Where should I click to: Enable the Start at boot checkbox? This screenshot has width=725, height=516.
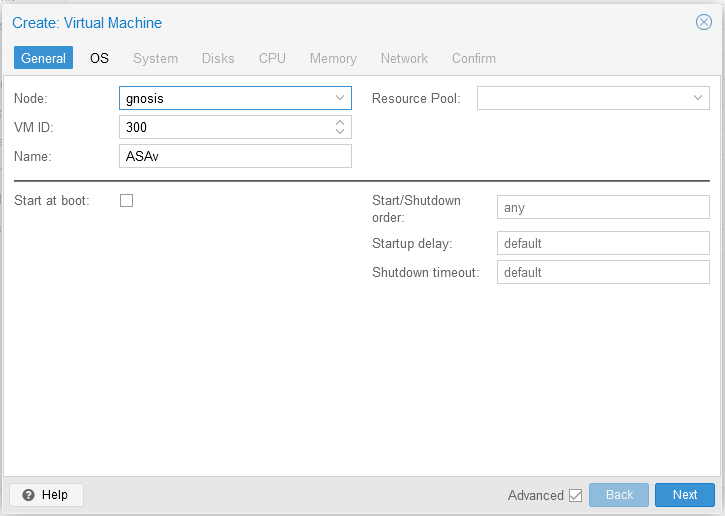tap(126, 200)
